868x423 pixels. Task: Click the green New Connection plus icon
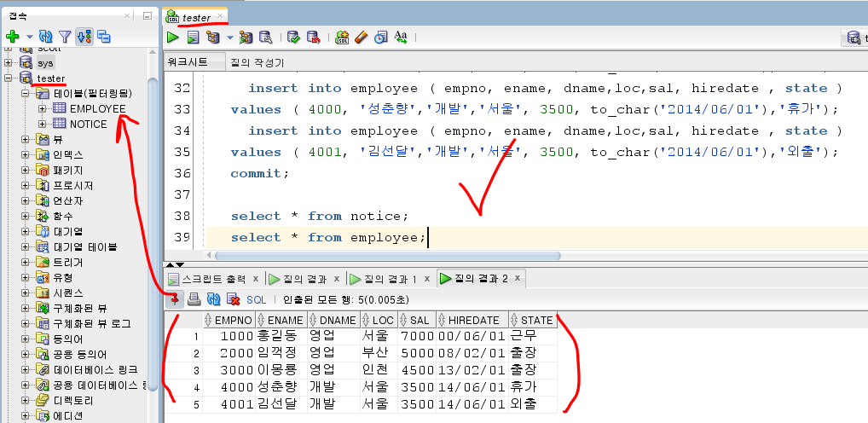pos(12,37)
